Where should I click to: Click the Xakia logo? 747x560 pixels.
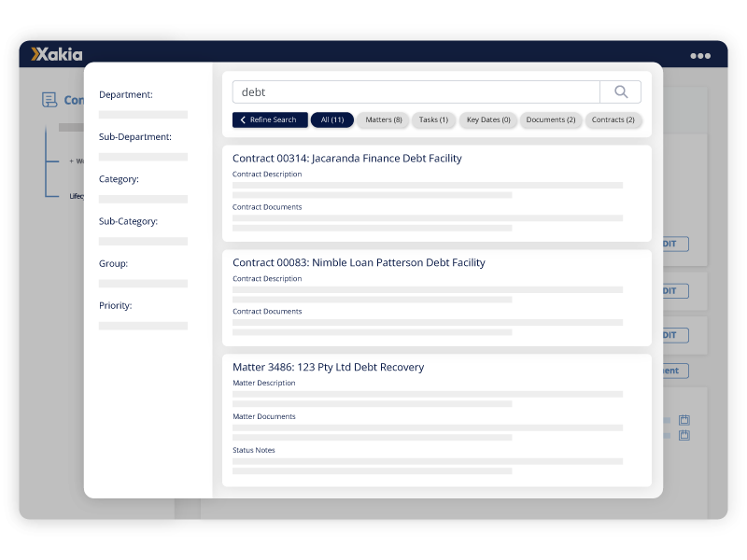[x=58, y=54]
